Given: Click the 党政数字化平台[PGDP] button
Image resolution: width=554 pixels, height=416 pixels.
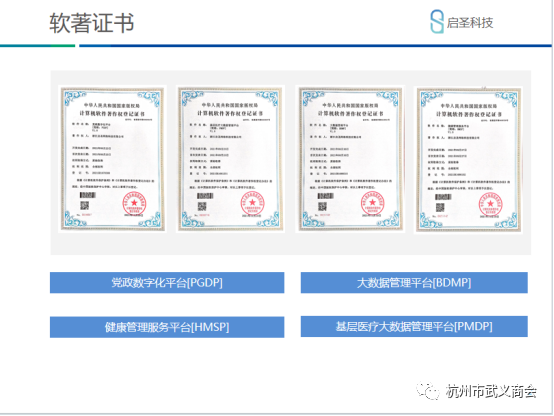Looking at the screenshot, I should point(167,282).
